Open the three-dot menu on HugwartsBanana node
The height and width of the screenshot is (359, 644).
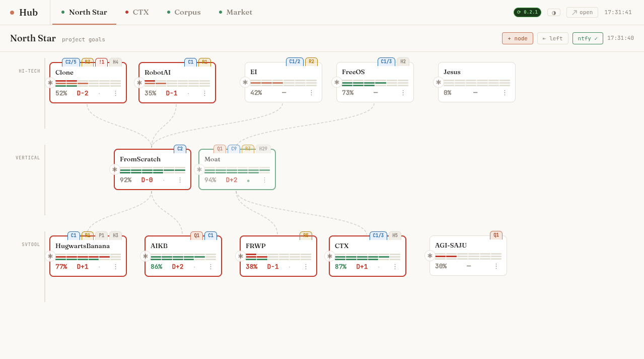pos(115,267)
